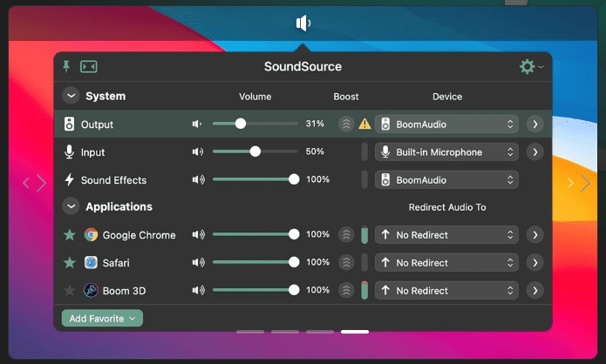
Task: Set the Sound Effects volume slider
Action: click(x=255, y=179)
